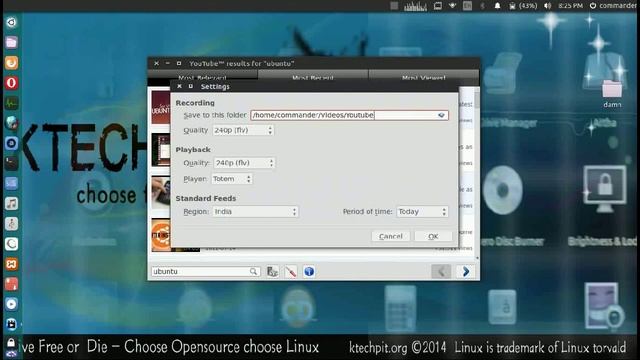Open the screwdriver settings tool icon
Viewport: 640px width, 360px height.
[x=291, y=271]
